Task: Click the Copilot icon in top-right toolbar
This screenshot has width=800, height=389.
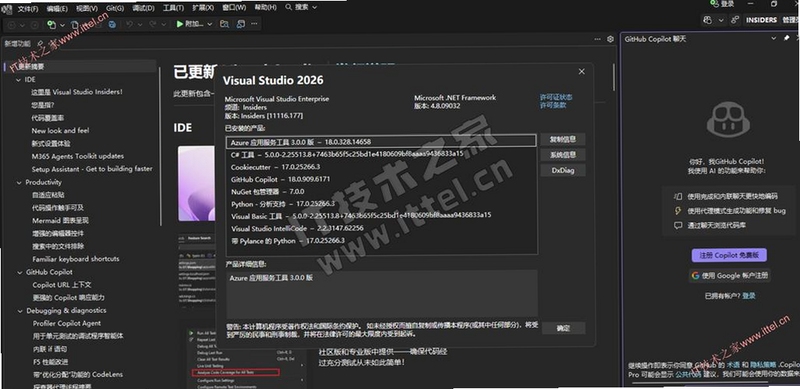Action: tap(707, 20)
